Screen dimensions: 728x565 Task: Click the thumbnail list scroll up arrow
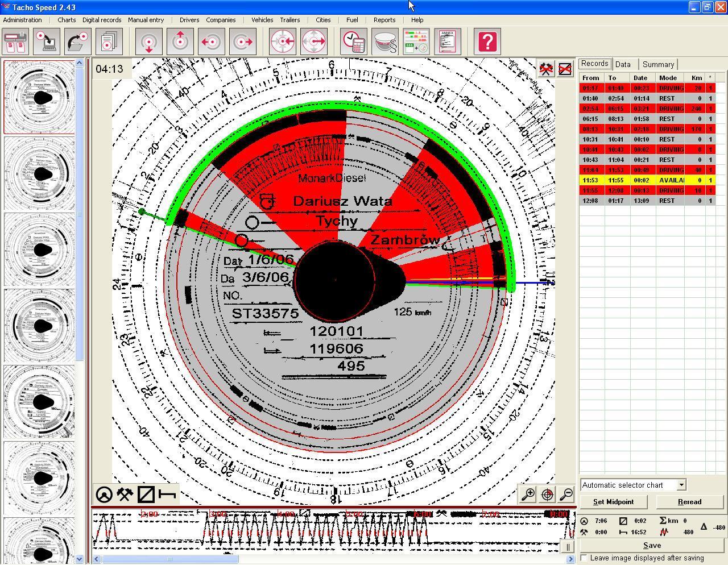tap(80, 63)
